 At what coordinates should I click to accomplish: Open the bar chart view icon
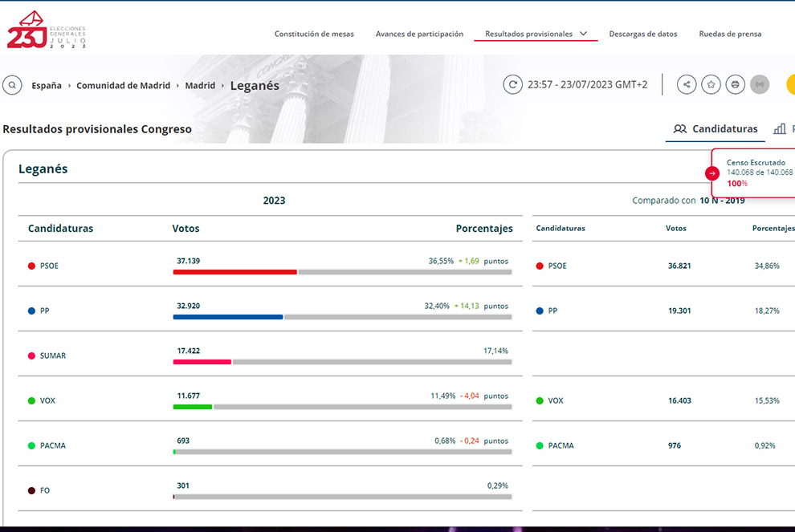pyautogui.click(x=780, y=129)
